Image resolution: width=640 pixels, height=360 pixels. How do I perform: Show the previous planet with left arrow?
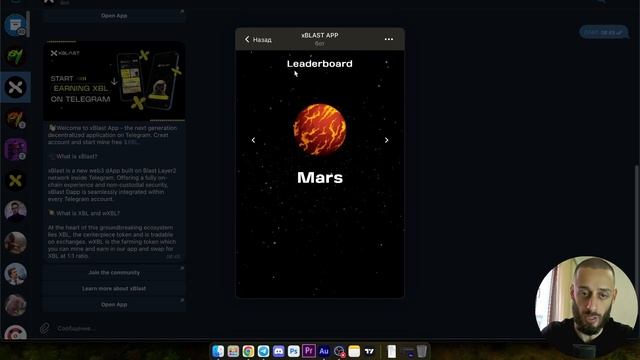coord(253,140)
